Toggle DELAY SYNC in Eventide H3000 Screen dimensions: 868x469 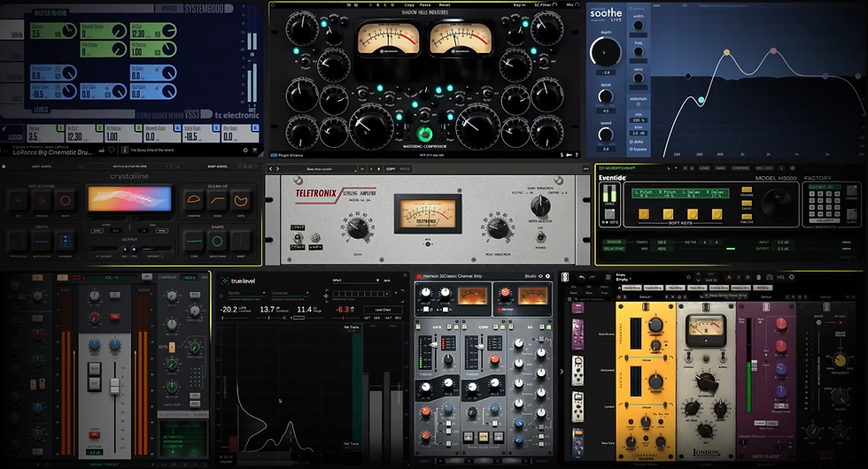coord(613,249)
